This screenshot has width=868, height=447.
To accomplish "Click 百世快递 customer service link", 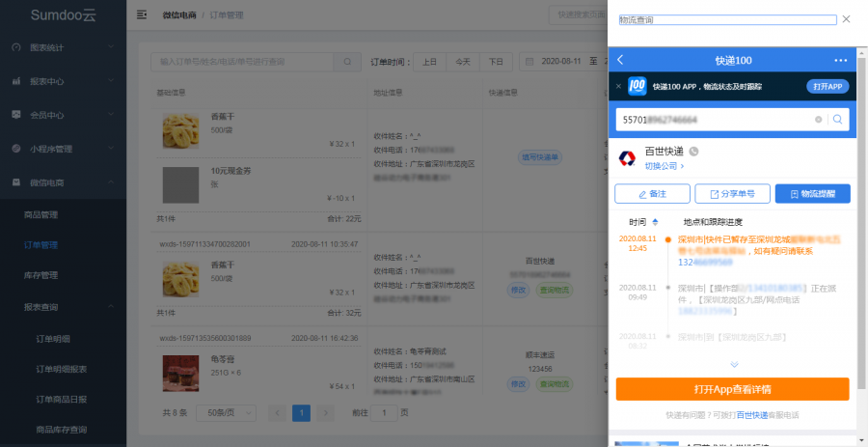I will [752, 415].
